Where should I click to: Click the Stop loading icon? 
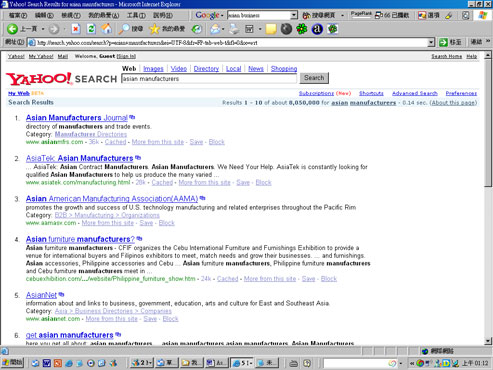[76, 29]
